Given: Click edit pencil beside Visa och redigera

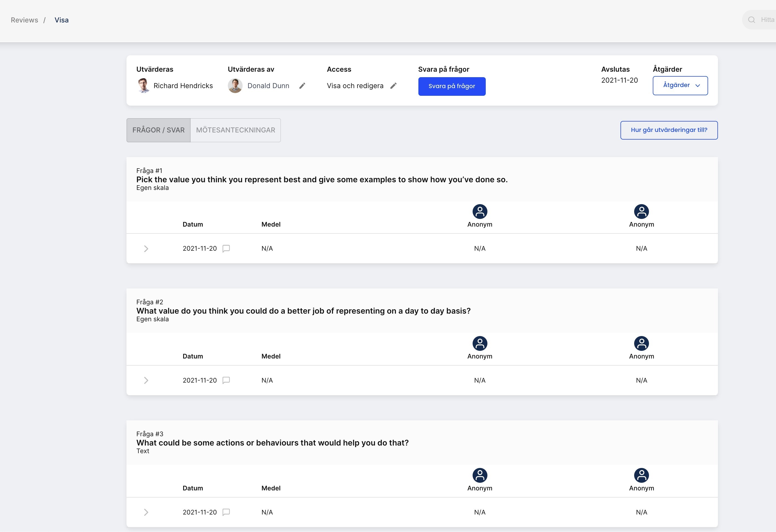Looking at the screenshot, I should [393, 86].
